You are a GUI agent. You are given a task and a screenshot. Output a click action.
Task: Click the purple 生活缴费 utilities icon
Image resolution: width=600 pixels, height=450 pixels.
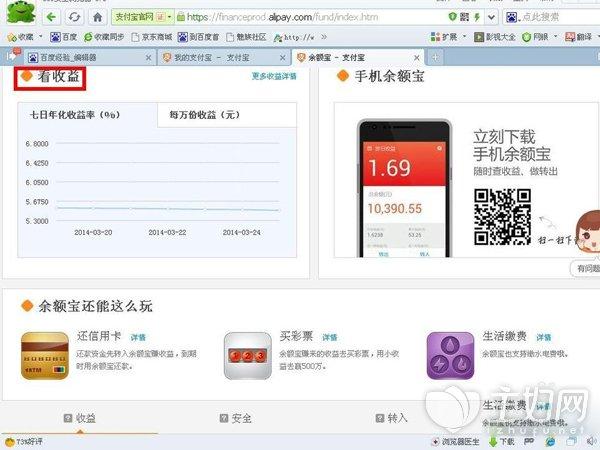point(451,356)
